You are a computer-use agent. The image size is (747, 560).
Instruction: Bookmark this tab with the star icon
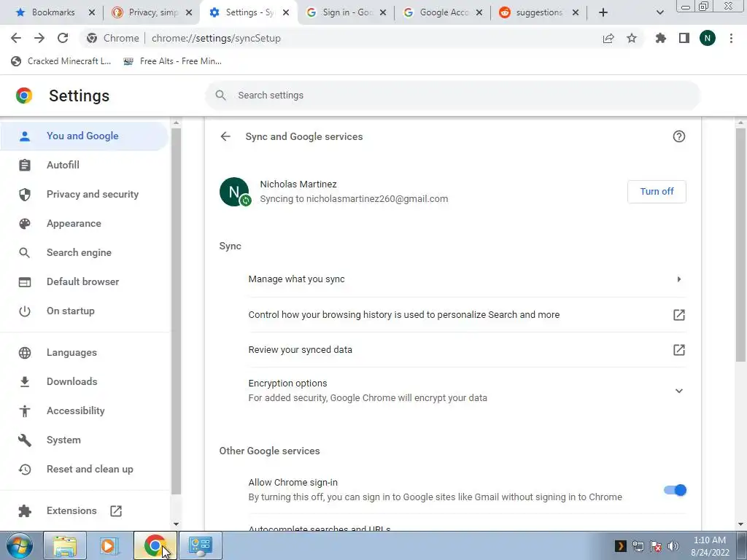coord(632,38)
